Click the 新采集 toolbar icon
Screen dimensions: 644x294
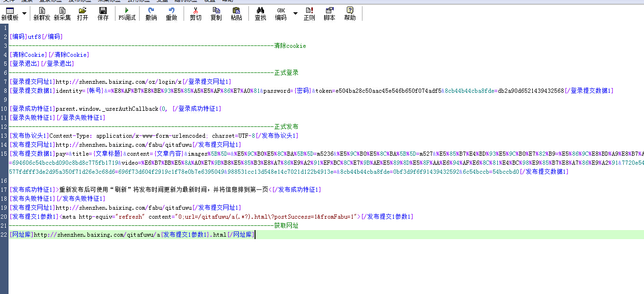point(62,14)
